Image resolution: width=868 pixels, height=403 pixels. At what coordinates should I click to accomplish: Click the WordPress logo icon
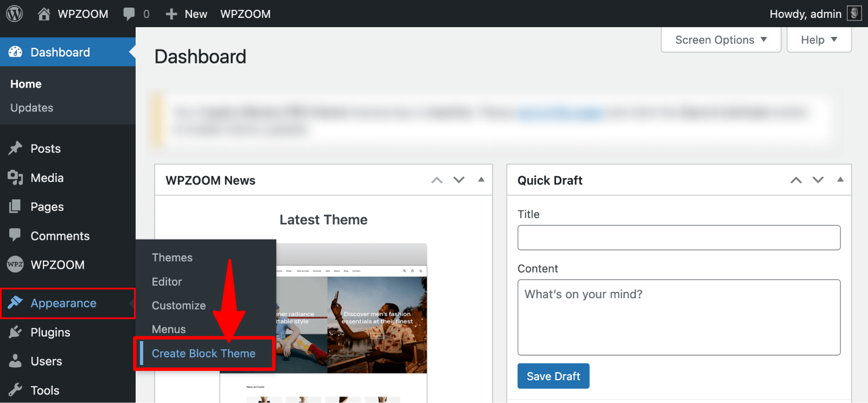(x=15, y=14)
